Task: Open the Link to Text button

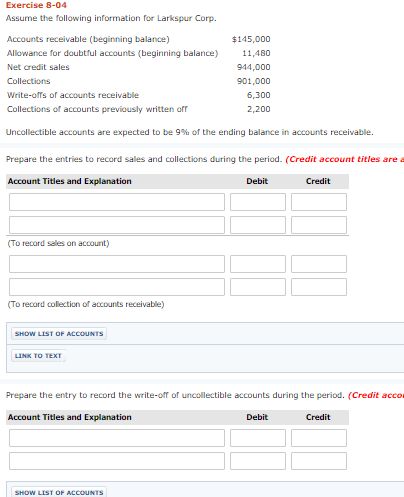Action: coord(38,356)
